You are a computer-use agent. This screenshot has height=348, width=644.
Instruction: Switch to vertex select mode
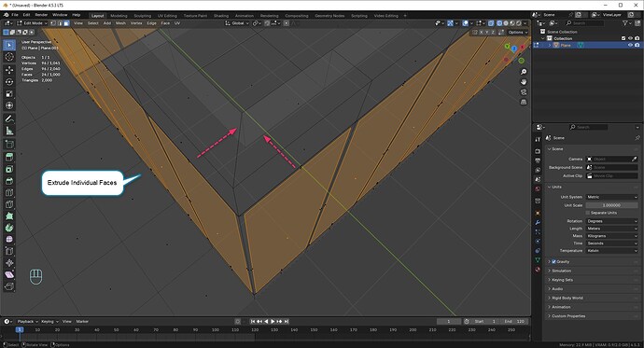[53, 23]
